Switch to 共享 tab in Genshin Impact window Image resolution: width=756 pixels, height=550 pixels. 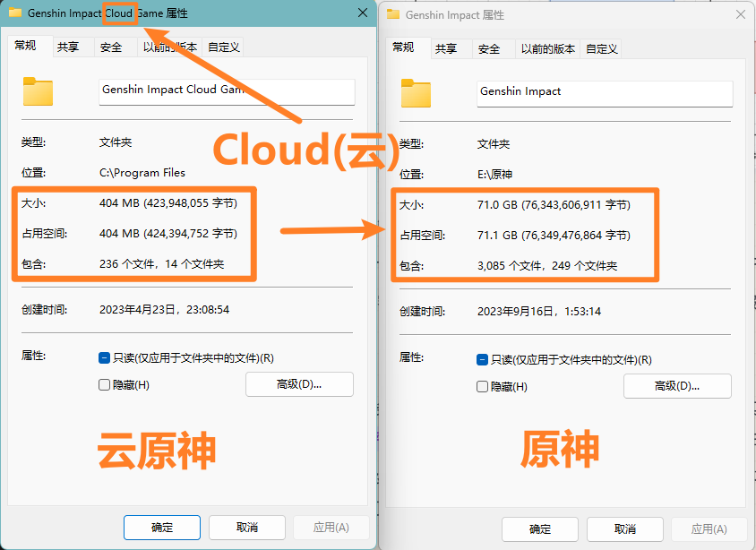(x=451, y=49)
